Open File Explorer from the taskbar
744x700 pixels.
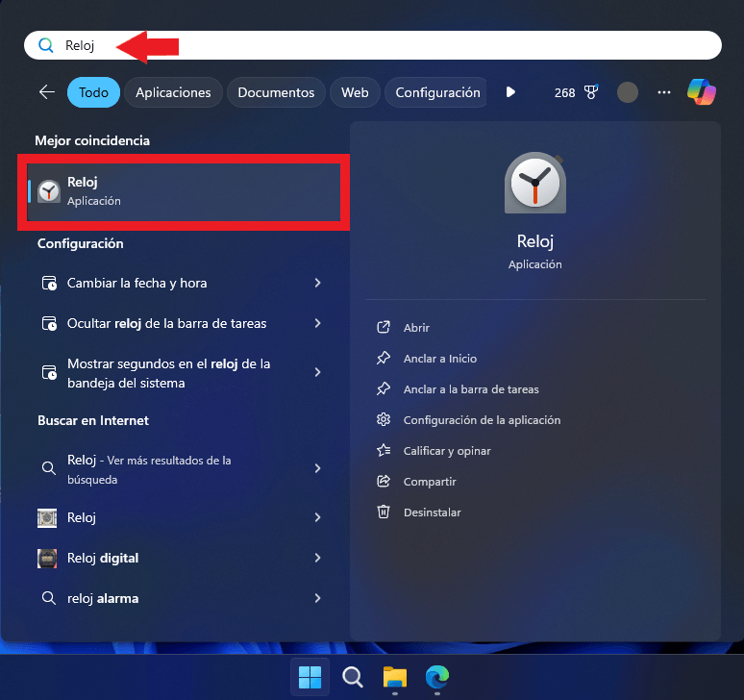coord(395,677)
